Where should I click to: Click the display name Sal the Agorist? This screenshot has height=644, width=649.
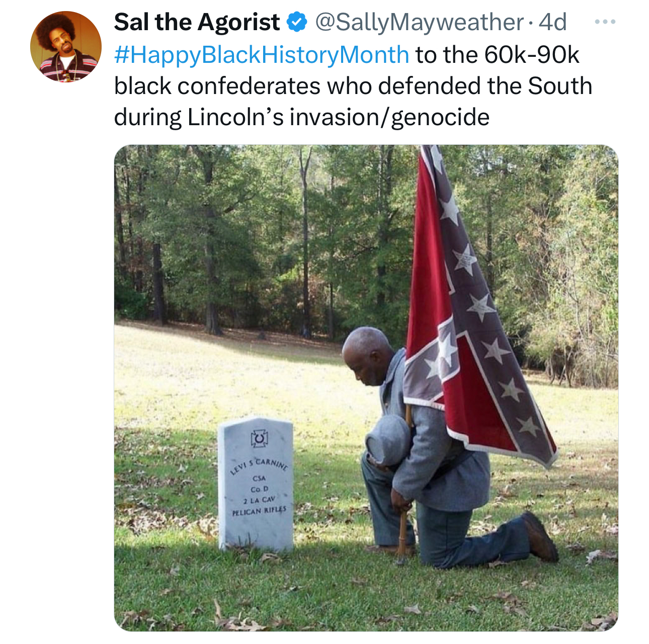tap(197, 22)
